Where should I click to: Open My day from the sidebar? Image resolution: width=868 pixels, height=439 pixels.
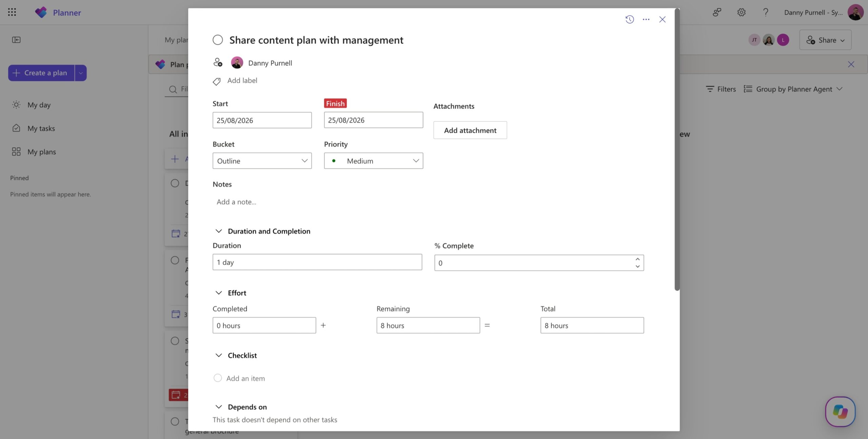(x=32, y=105)
